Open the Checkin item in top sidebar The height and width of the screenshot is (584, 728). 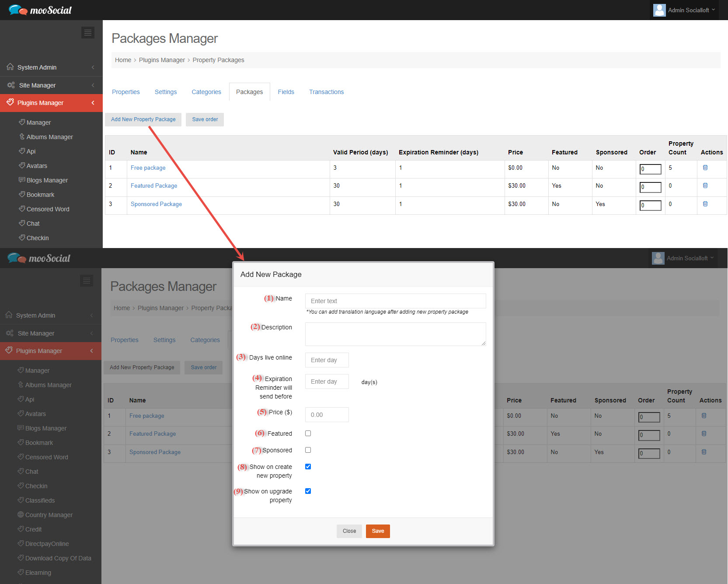coord(38,238)
